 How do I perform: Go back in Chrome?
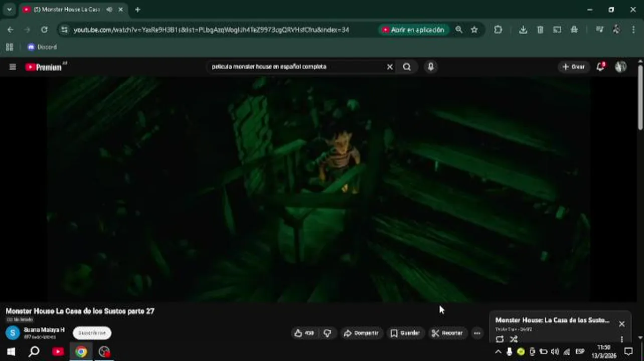point(11,30)
